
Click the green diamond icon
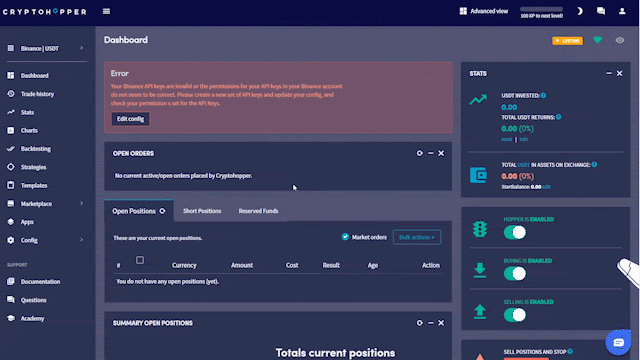point(598,40)
